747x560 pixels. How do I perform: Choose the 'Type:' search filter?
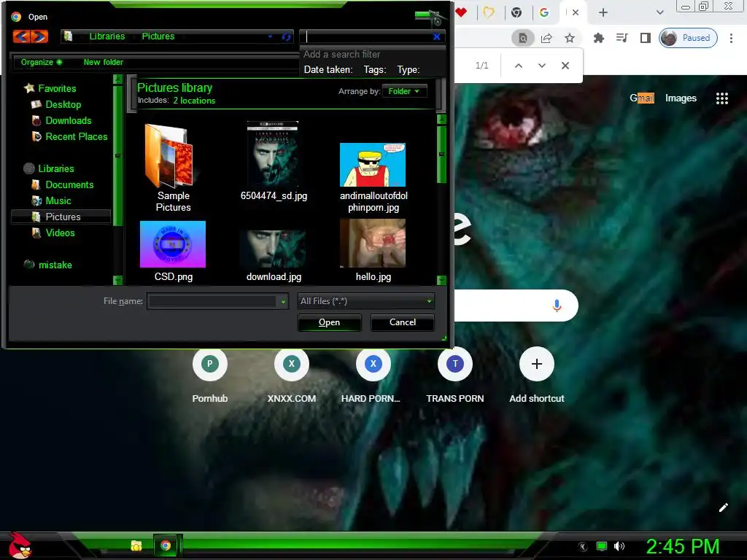pos(409,70)
